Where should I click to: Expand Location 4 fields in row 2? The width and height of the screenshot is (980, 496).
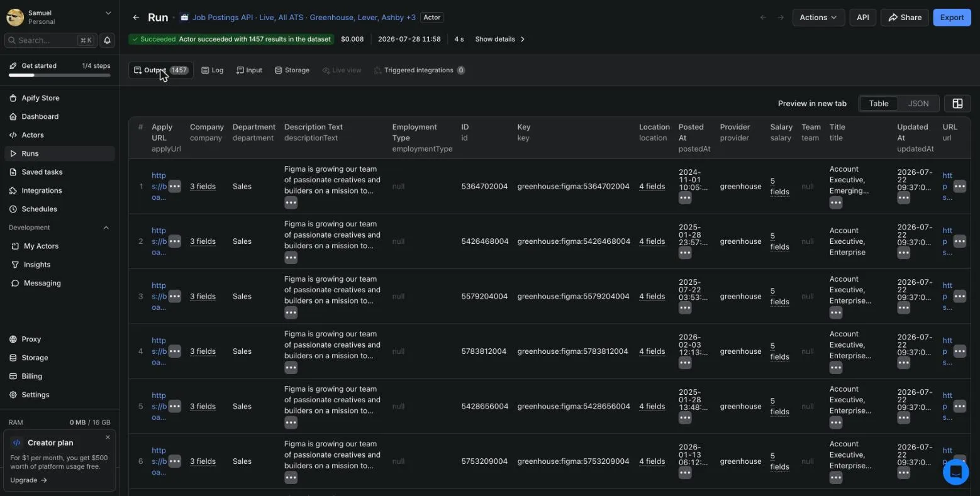(652, 241)
